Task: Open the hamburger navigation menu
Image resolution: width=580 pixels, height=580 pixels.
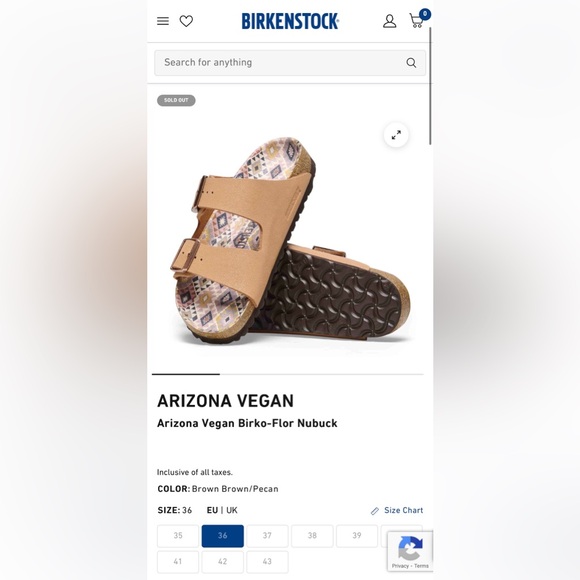Action: click(x=163, y=21)
